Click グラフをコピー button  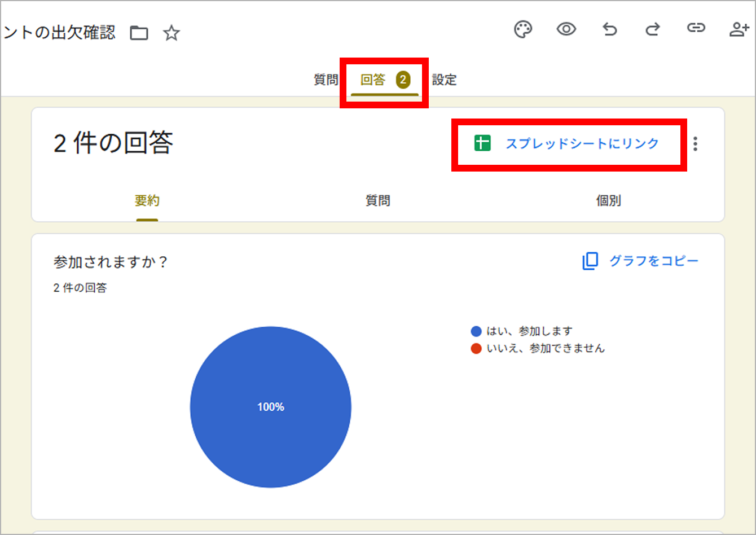tap(640, 261)
